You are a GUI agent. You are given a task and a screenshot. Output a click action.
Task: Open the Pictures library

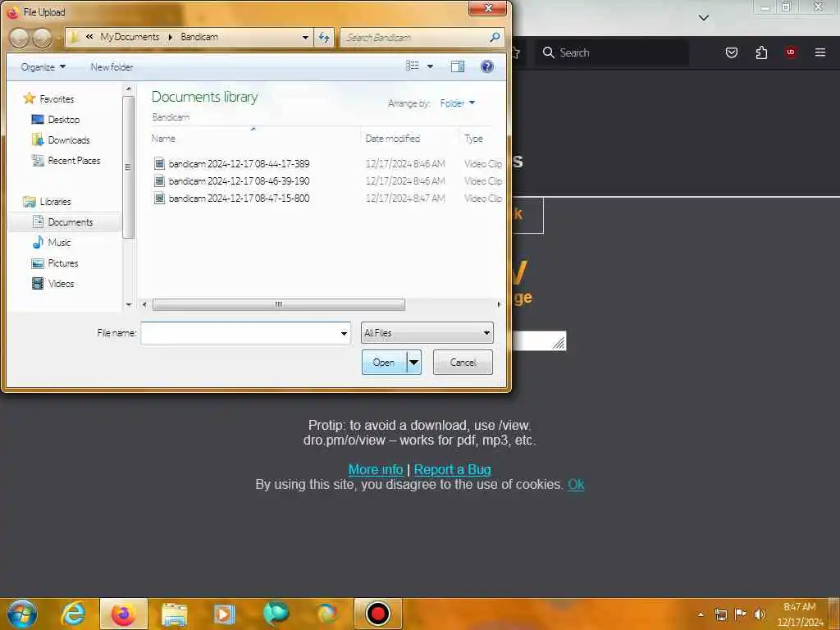pos(55,263)
